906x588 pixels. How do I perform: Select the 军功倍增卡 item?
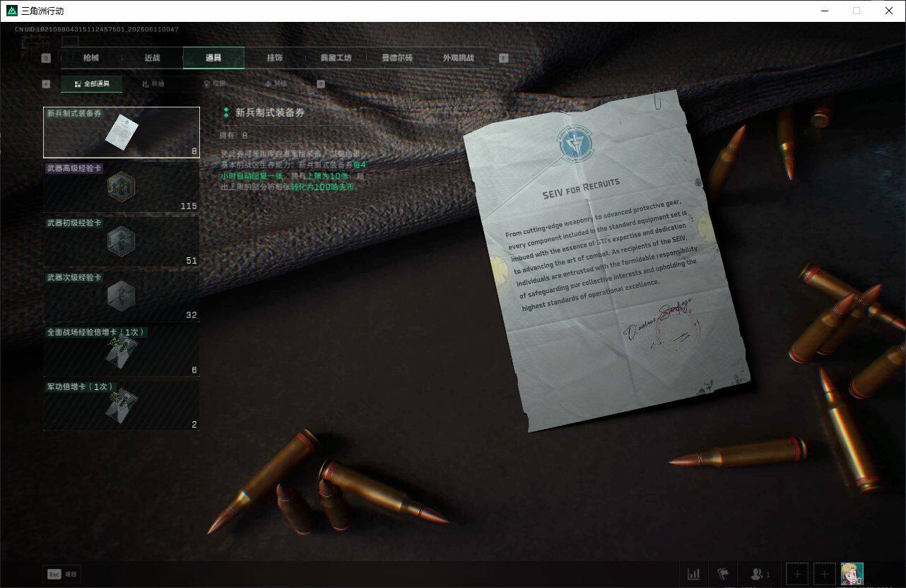(x=122, y=405)
